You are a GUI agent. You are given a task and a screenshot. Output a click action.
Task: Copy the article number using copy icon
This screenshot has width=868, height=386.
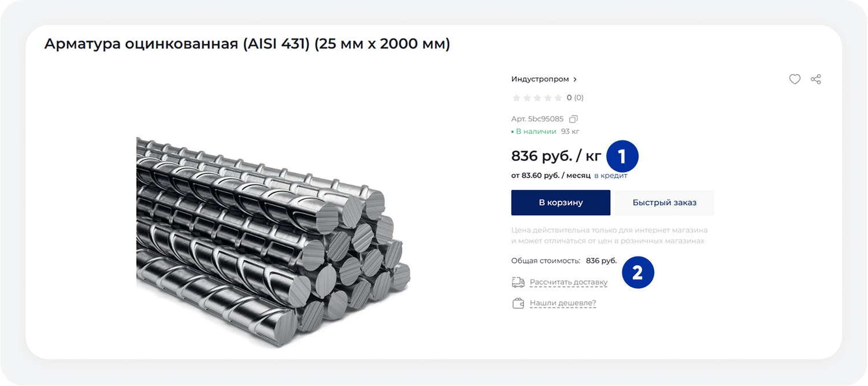point(573,119)
